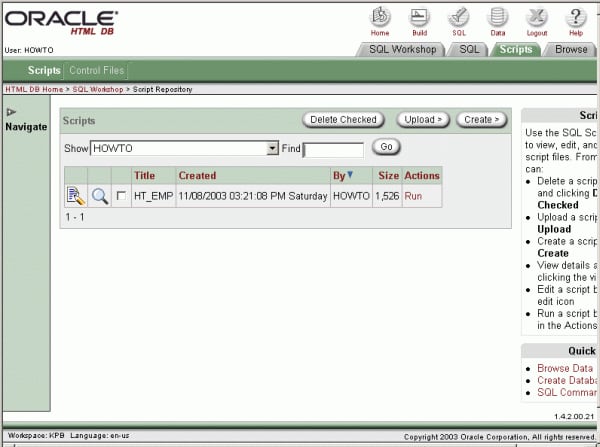This screenshot has width=600, height=447.
Task: Open the Browse Data quick link
Action: click(x=565, y=368)
